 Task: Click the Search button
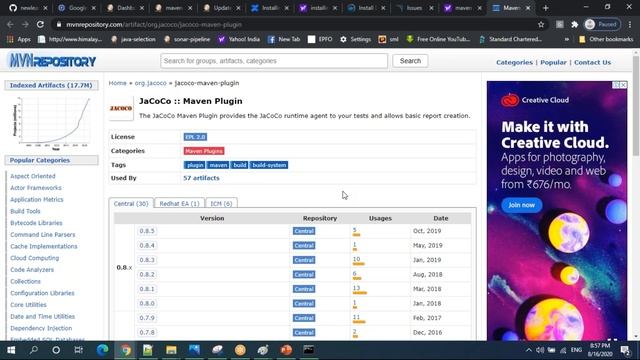410,61
